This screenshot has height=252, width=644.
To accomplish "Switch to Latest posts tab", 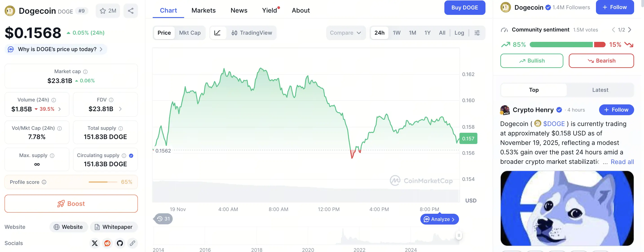I will coord(600,90).
